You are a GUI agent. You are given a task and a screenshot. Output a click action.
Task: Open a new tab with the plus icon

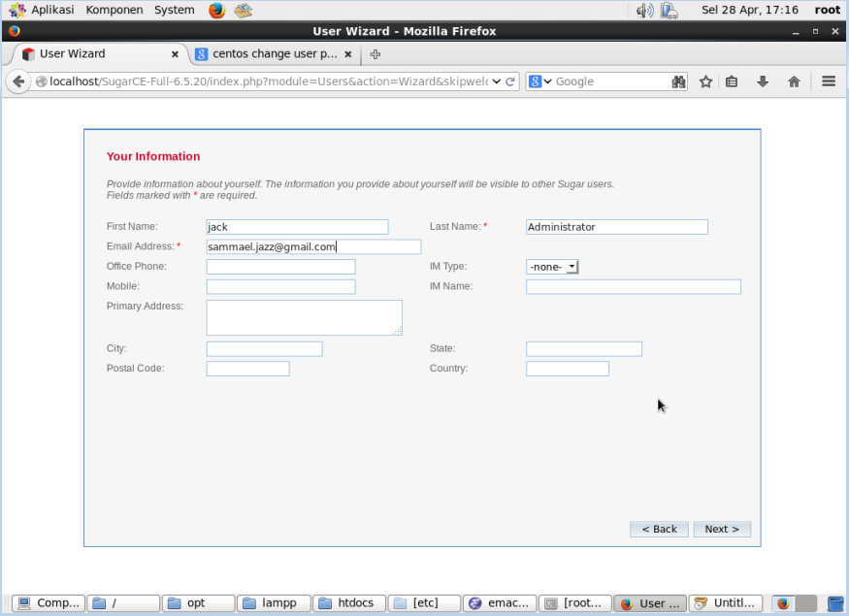375,54
